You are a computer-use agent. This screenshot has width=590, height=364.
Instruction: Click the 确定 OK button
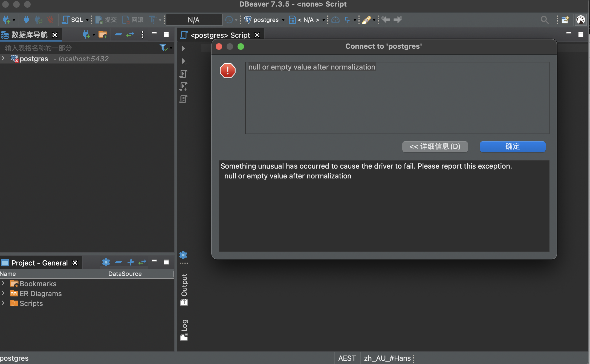click(x=513, y=146)
